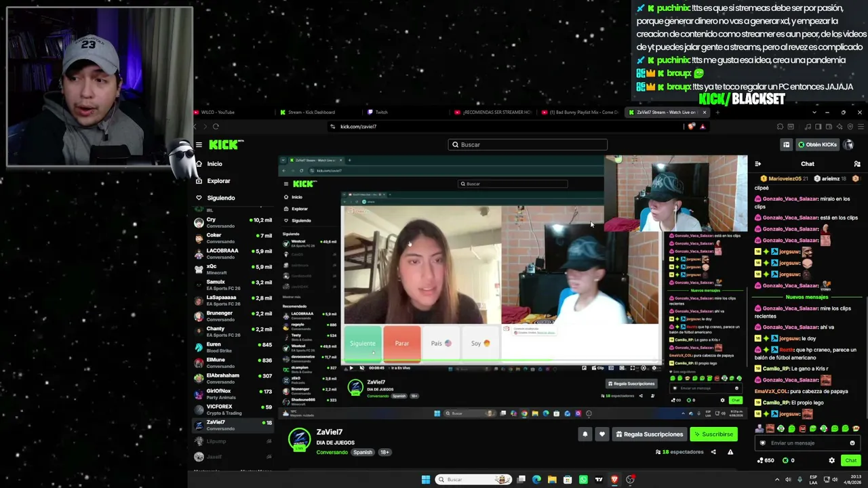868x488 pixels.
Task: Go to Inicio in the sidebar
Action: tap(214, 164)
